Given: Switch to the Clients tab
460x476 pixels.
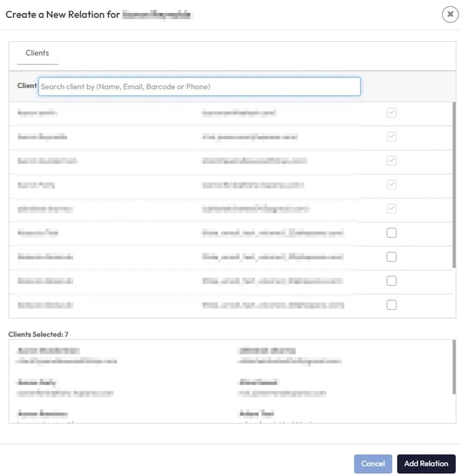Looking at the screenshot, I should tap(37, 53).
